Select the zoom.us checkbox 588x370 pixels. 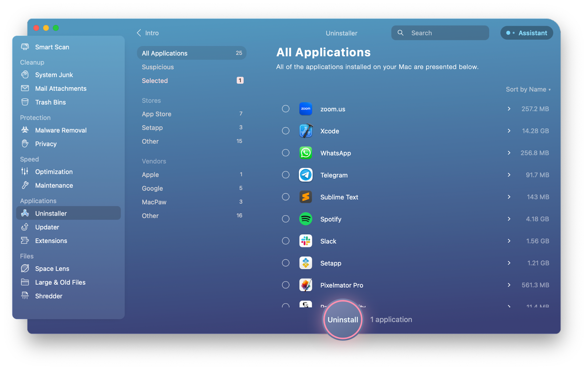[286, 109]
